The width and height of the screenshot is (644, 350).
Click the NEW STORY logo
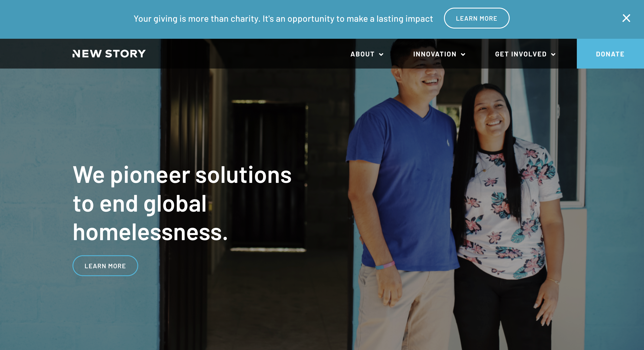click(109, 54)
